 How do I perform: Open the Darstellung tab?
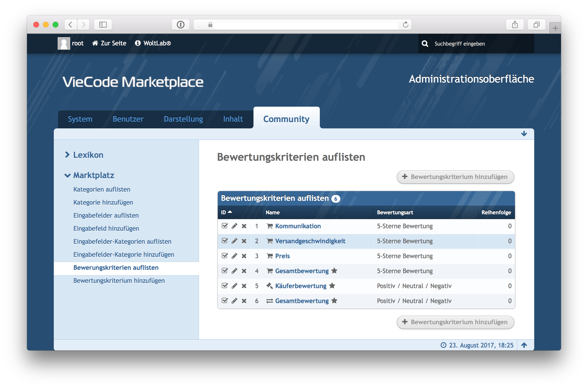click(183, 119)
